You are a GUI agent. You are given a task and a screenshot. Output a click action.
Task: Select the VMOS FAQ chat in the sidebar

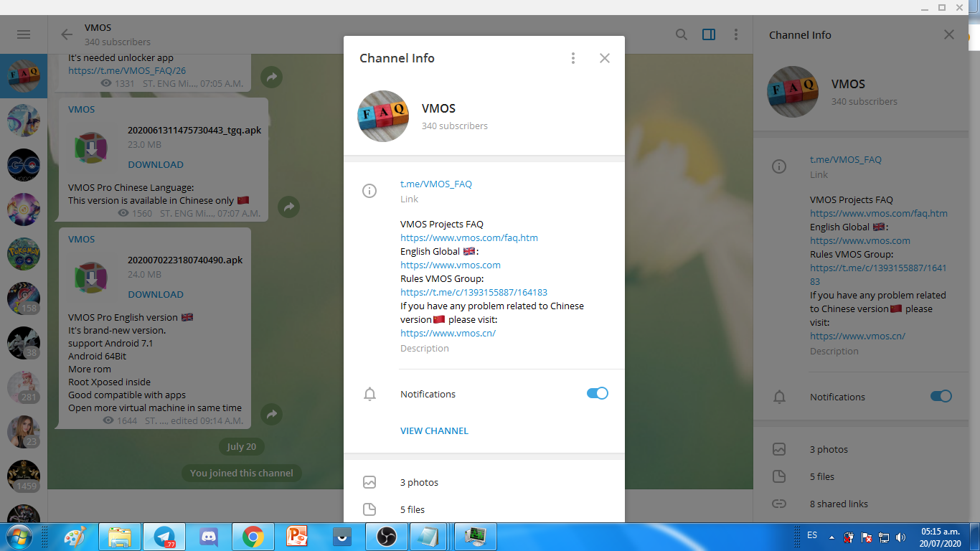(24, 76)
